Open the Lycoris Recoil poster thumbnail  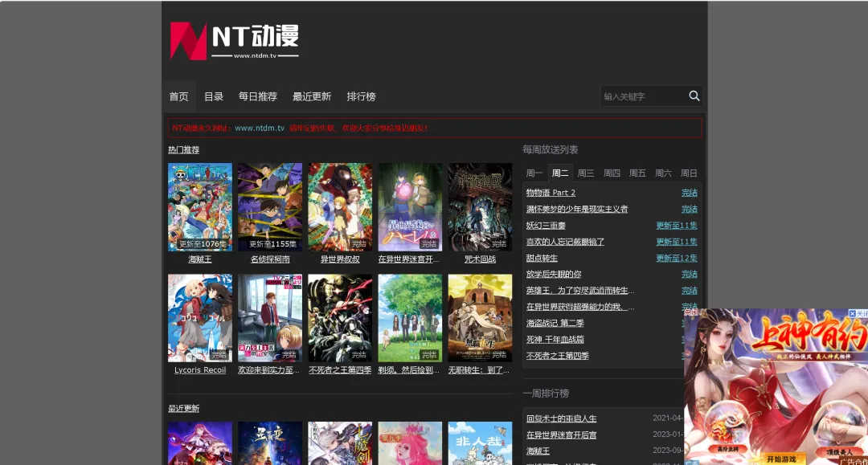click(x=200, y=318)
